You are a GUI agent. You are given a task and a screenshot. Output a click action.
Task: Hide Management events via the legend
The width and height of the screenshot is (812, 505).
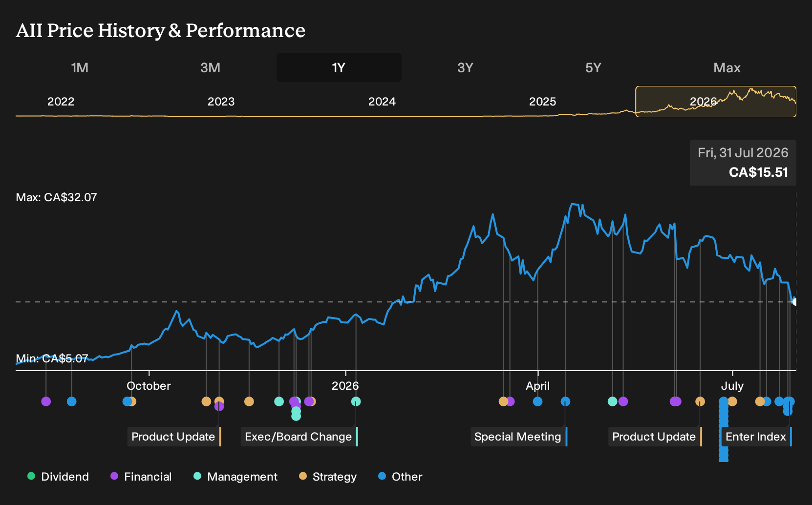[235, 477]
